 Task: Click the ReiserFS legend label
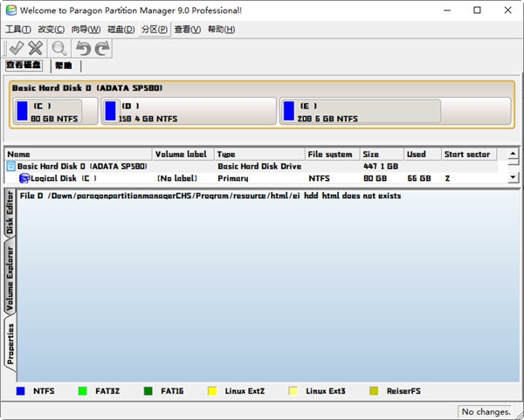(x=403, y=391)
